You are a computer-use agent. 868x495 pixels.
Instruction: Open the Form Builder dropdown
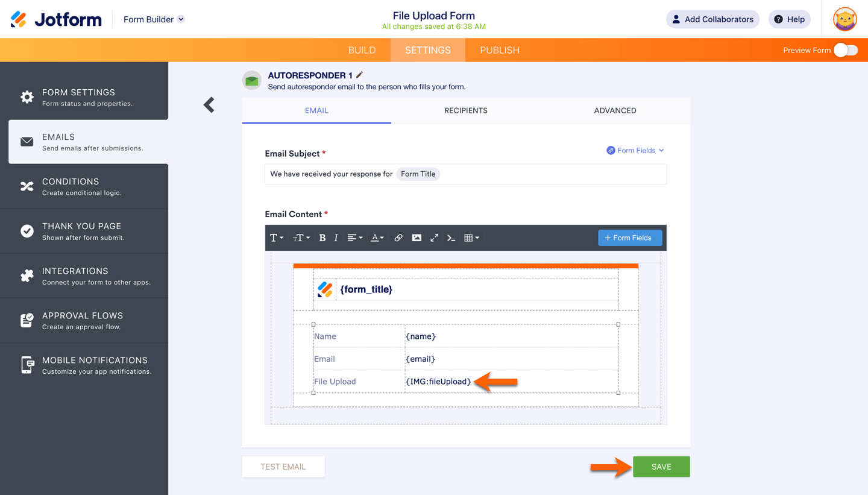pyautogui.click(x=154, y=19)
